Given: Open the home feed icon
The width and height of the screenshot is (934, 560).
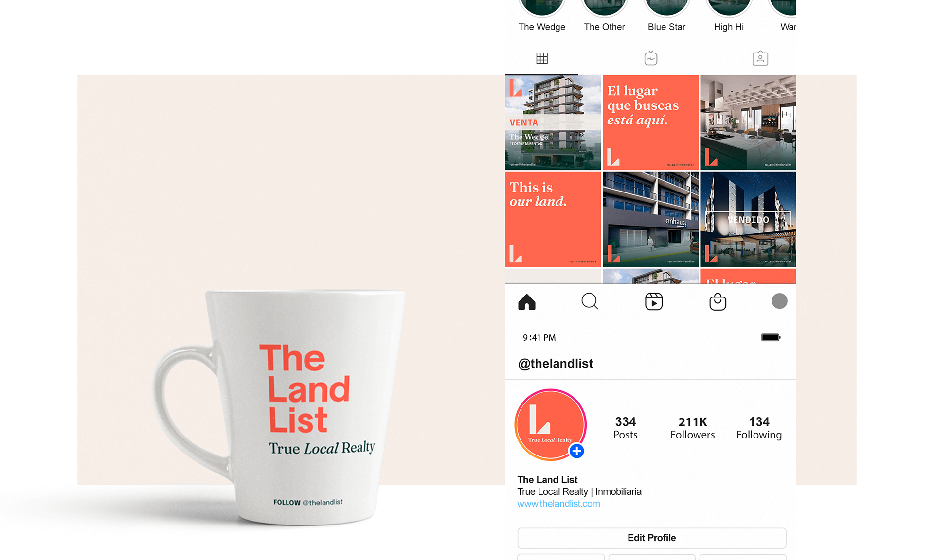Looking at the screenshot, I should (526, 302).
